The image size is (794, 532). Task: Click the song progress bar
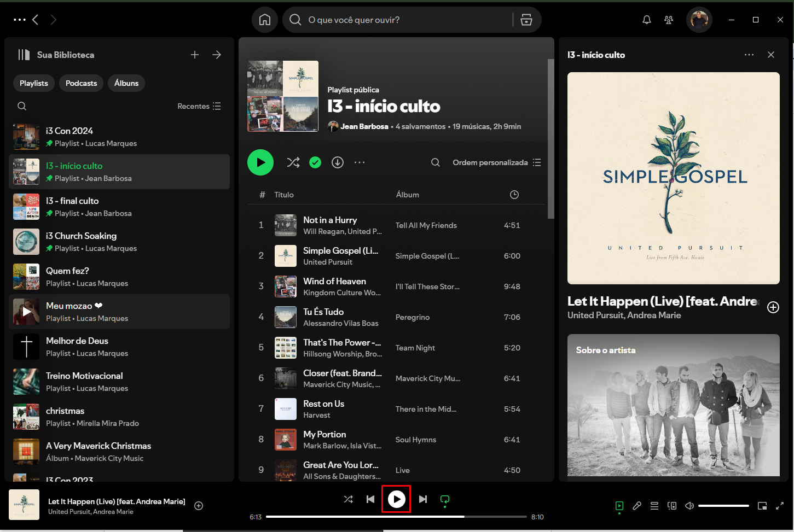coord(396,517)
